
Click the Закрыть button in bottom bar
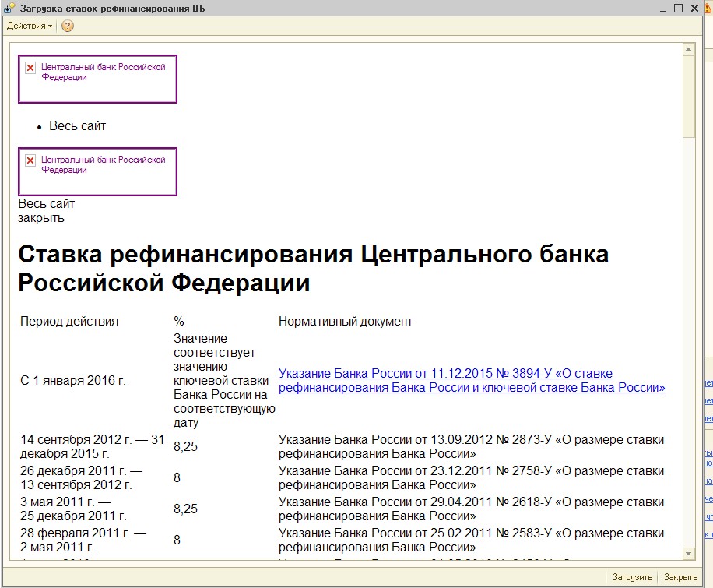[x=680, y=577]
